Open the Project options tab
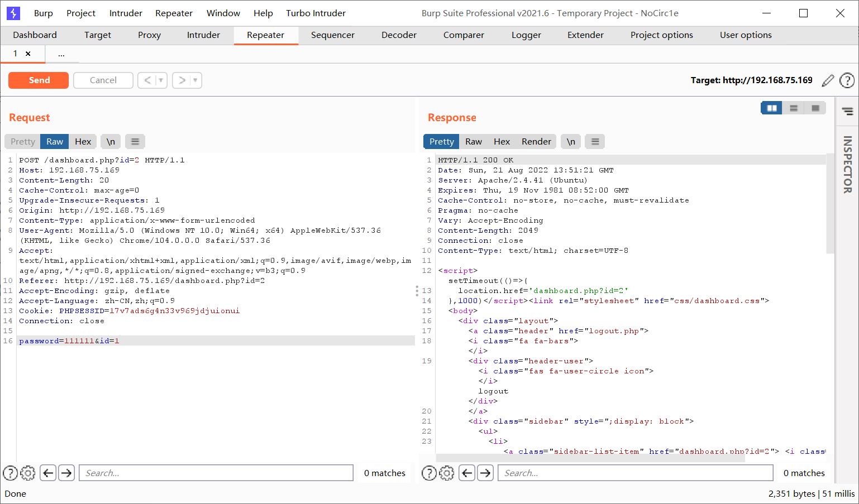The image size is (859, 504). coord(662,35)
